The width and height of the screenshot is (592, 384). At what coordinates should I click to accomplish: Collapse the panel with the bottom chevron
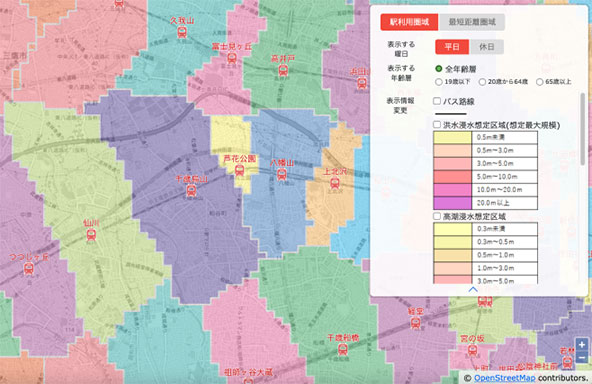tap(473, 290)
